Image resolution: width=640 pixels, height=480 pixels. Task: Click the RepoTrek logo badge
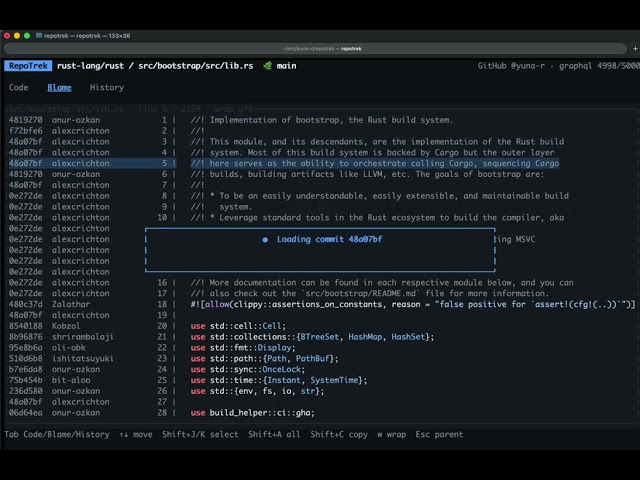tap(28, 66)
